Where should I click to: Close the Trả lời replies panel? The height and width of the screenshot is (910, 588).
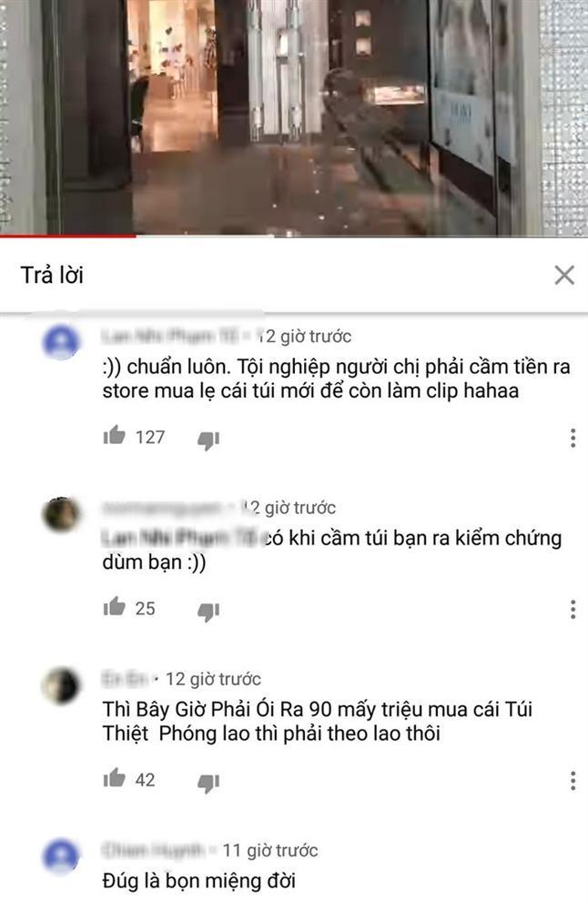click(x=564, y=275)
